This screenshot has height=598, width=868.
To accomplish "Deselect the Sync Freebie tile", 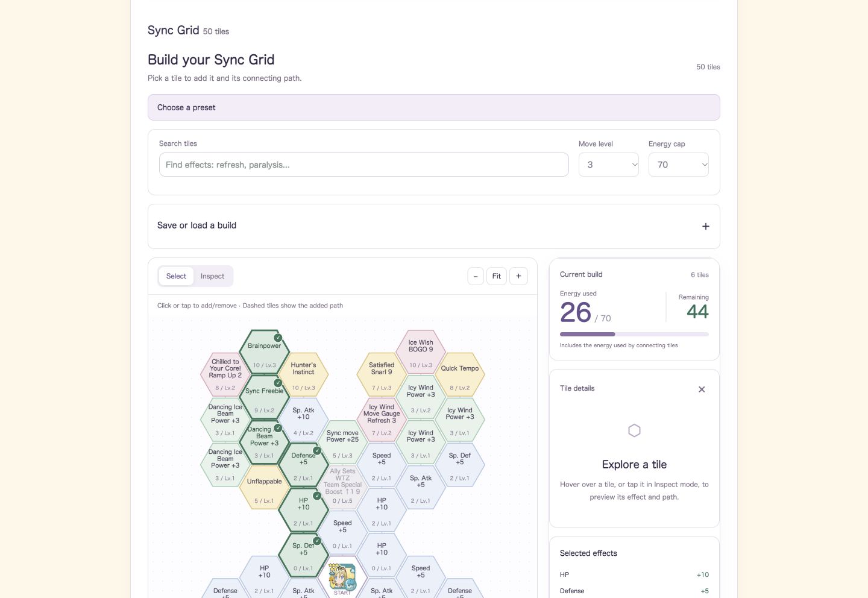I will tap(264, 398).
